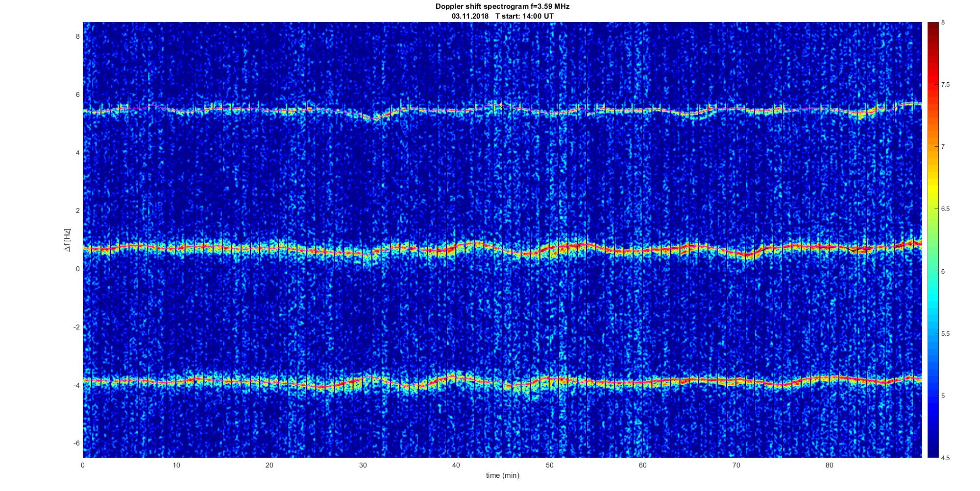This screenshot has width=980, height=491.
Task: Click y-axis tick label '6'
Action: (x=77, y=94)
